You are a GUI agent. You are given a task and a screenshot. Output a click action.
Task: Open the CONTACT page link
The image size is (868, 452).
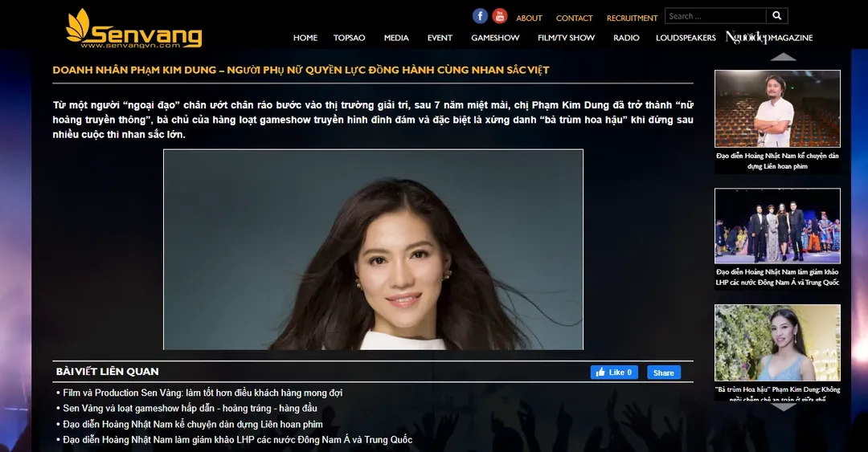coord(574,18)
